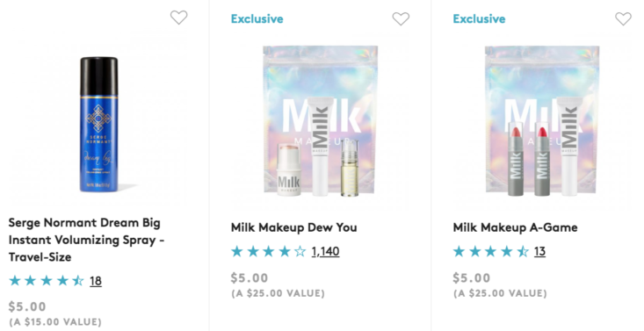
Task: View the 13 reviews for A-Game
Action: click(x=539, y=251)
